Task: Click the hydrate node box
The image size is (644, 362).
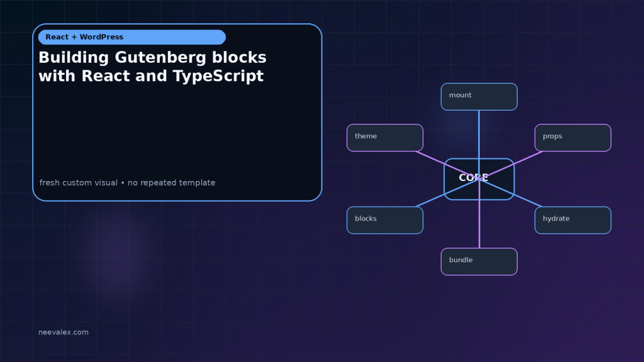Action: coord(573,221)
